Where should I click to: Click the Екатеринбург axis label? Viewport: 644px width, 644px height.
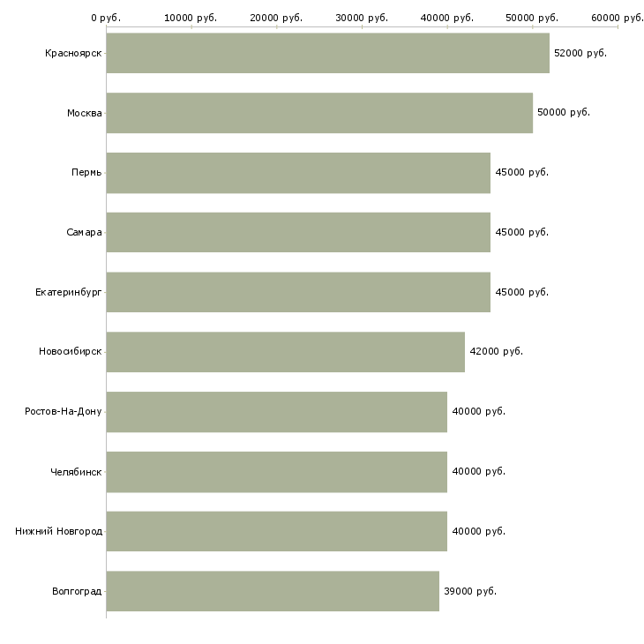[x=69, y=292]
